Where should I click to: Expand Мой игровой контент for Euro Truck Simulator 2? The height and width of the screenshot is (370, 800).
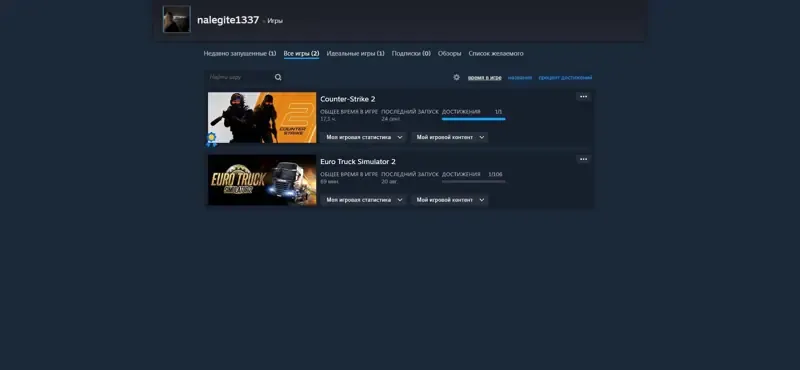click(449, 200)
